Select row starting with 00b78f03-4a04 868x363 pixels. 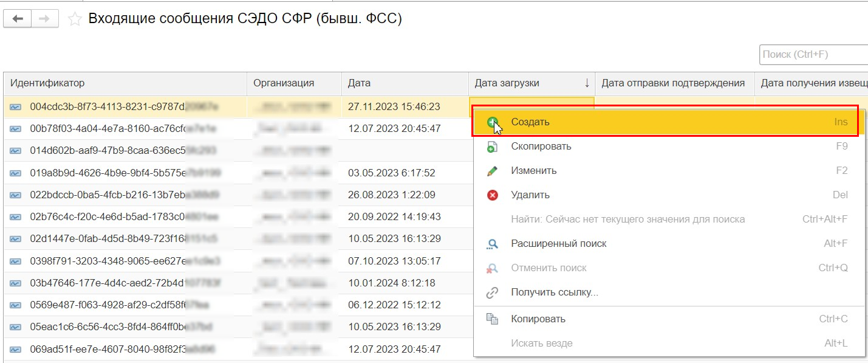tap(109, 129)
